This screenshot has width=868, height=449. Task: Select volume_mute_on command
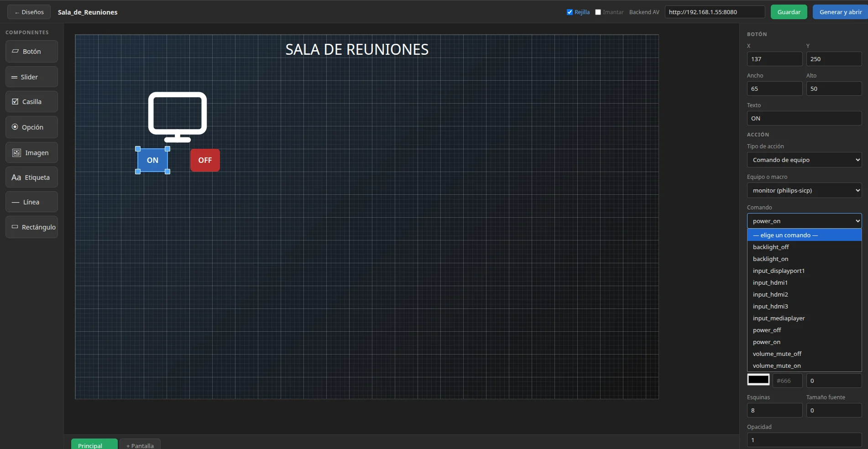tap(804, 365)
